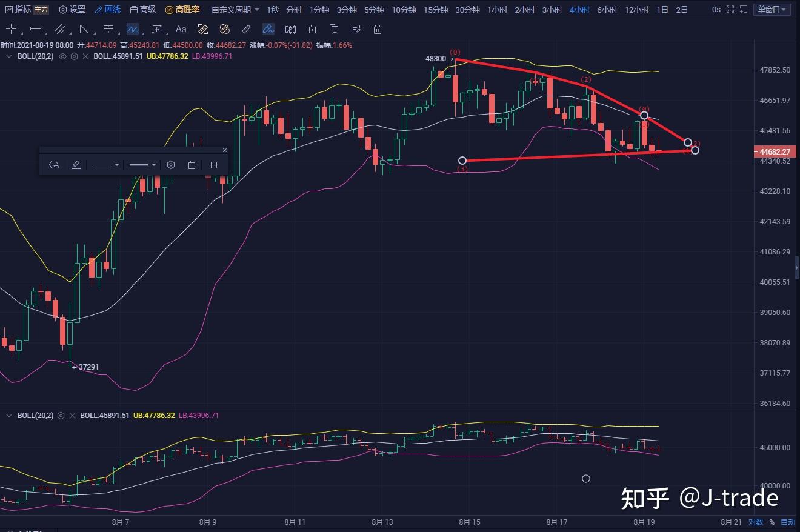Switch to the 12小时 timeframe
Screen dimensions: 800x532
[x=636, y=10]
